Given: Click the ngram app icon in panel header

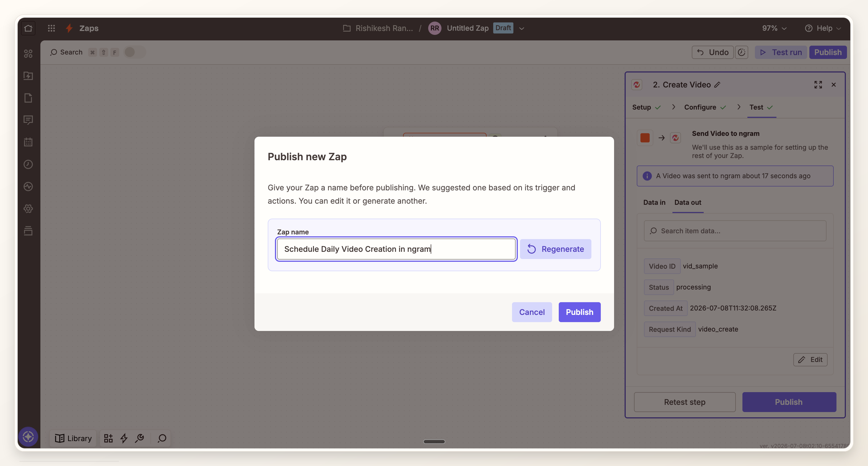Looking at the screenshot, I should pyautogui.click(x=636, y=85).
